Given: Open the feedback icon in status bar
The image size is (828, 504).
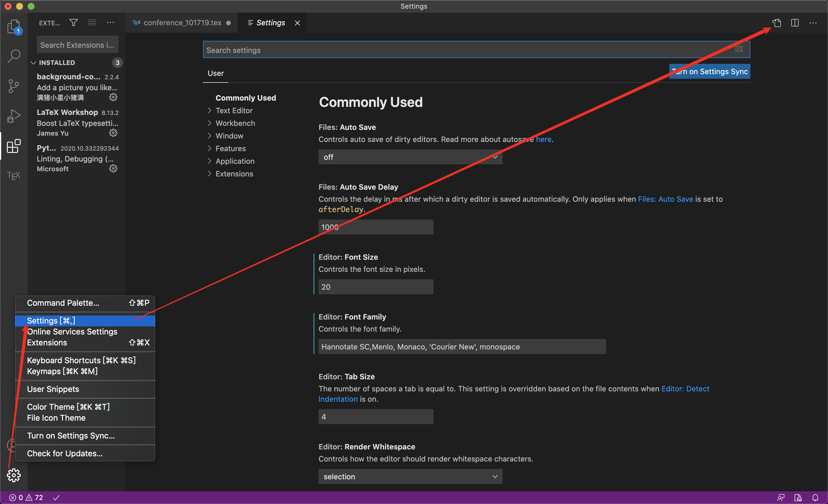Looking at the screenshot, I should 781,497.
